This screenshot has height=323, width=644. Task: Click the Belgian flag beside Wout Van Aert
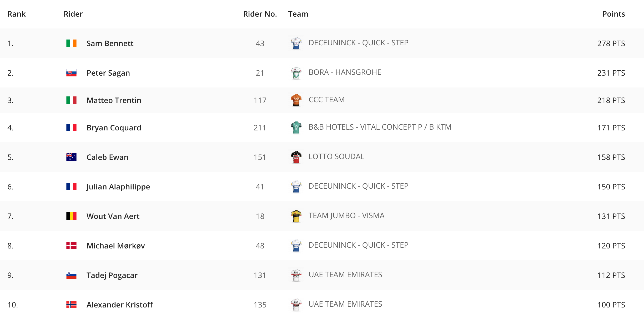(x=71, y=216)
